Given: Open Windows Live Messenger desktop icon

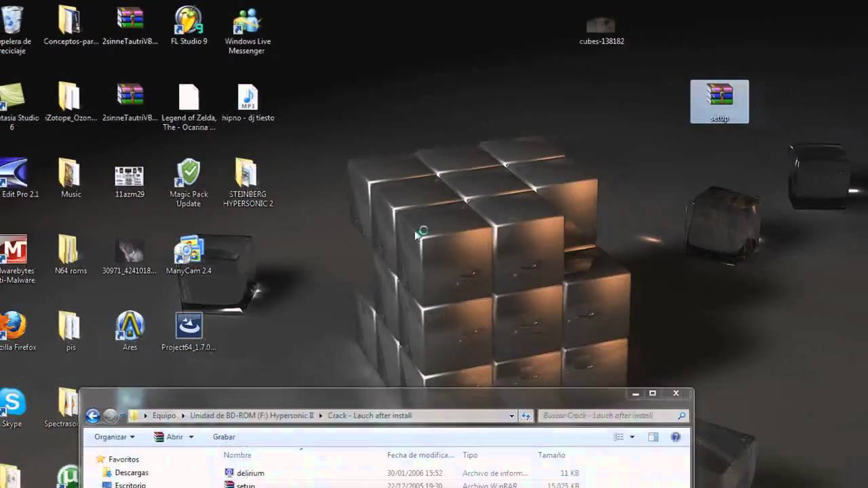Looking at the screenshot, I should pyautogui.click(x=248, y=30).
